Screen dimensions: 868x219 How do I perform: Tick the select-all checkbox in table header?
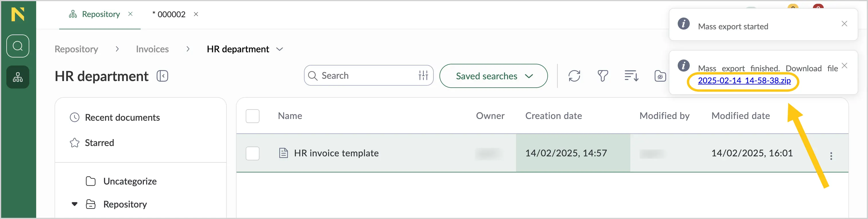click(252, 116)
